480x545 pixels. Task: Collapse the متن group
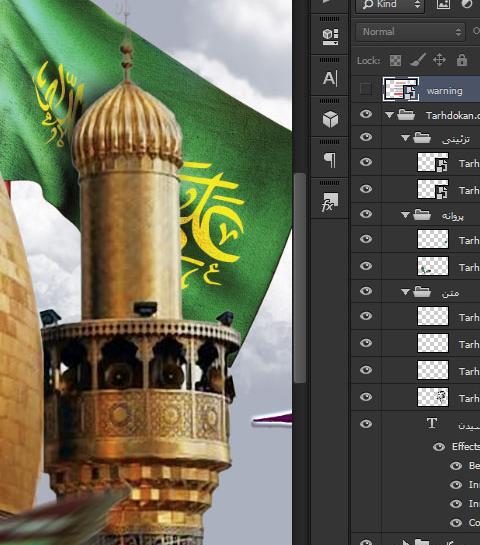point(405,292)
